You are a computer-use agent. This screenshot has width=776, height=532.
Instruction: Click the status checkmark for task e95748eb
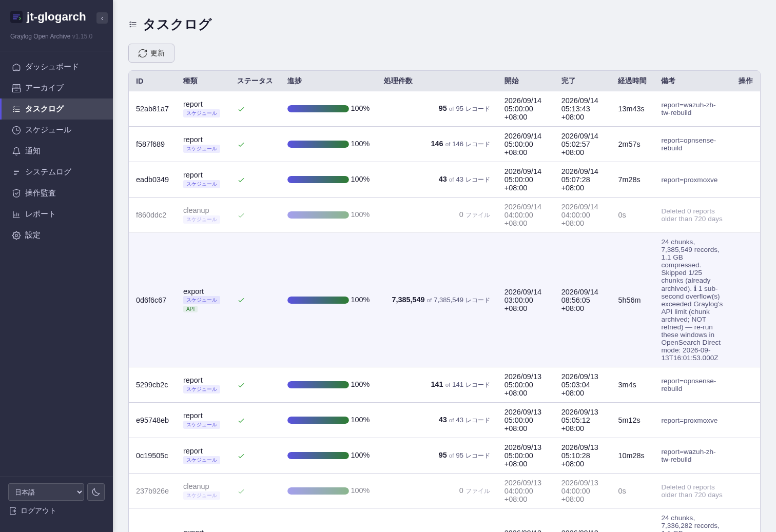(241, 421)
